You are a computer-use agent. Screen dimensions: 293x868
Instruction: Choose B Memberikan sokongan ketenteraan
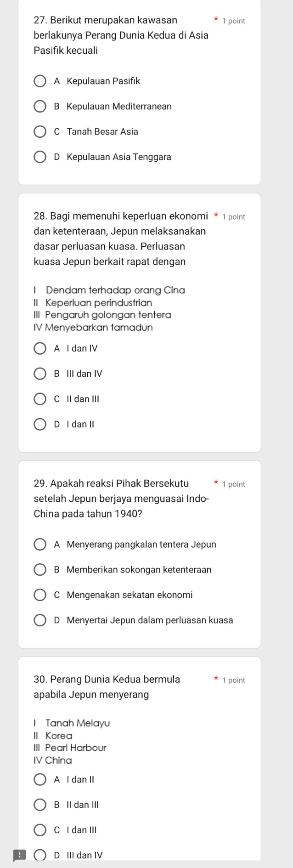pos(40,570)
